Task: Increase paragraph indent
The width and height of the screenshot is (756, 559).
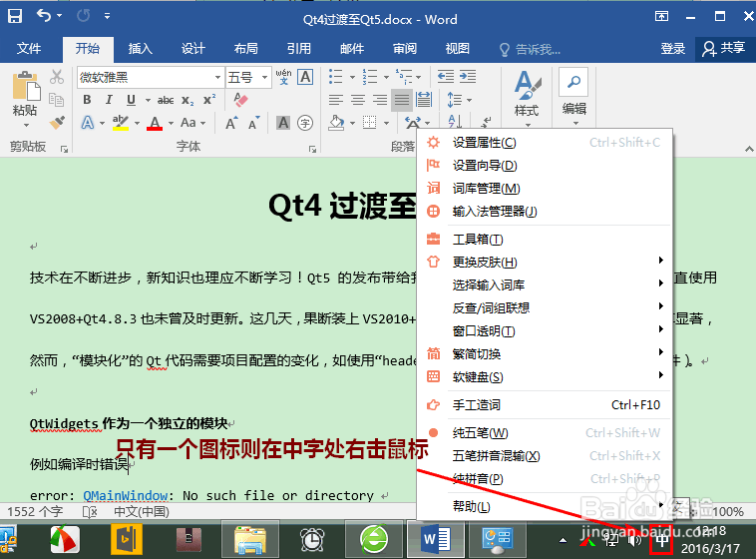Action: [x=467, y=76]
